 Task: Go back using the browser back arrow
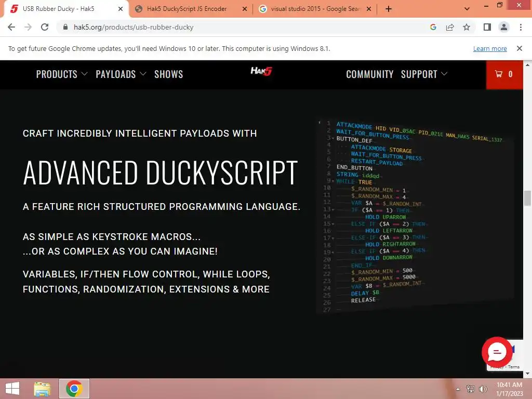coord(11,27)
